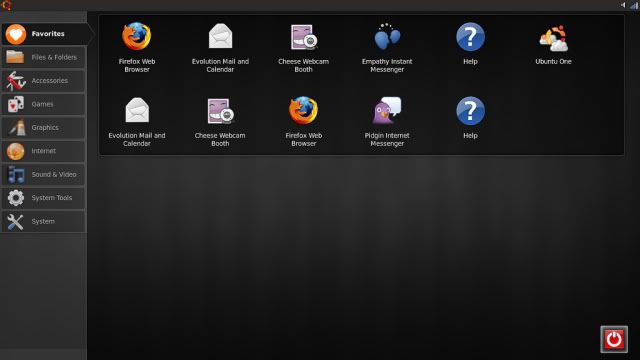Open the Accessories category
The image size is (640, 360).
pyautogui.click(x=44, y=81)
